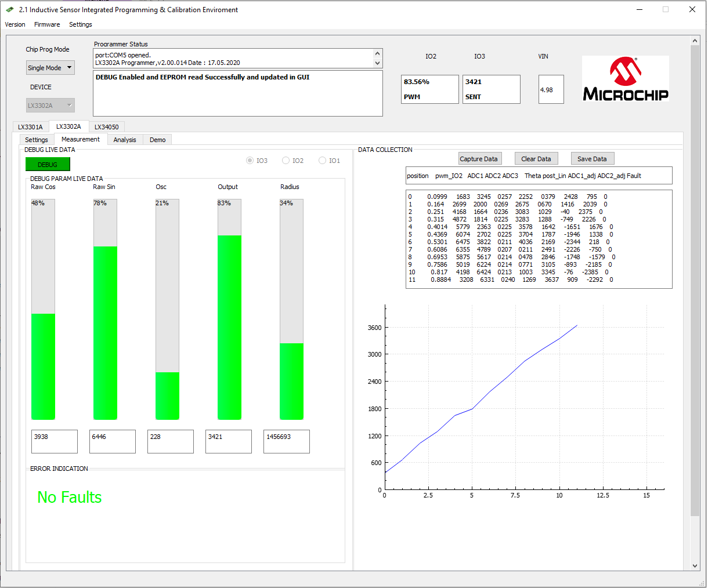This screenshot has width=708, height=588.
Task: Expand the DEVICE LX3302A dropdown
Action: pos(50,106)
